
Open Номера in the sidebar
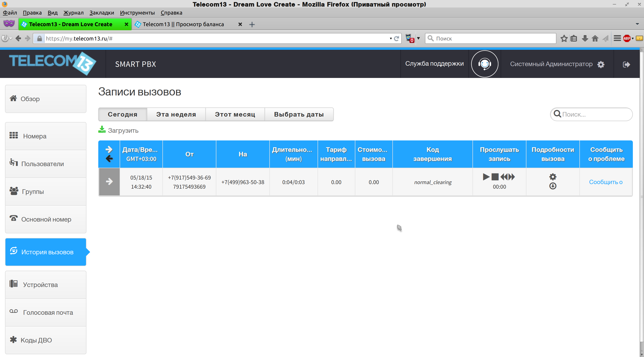point(46,136)
